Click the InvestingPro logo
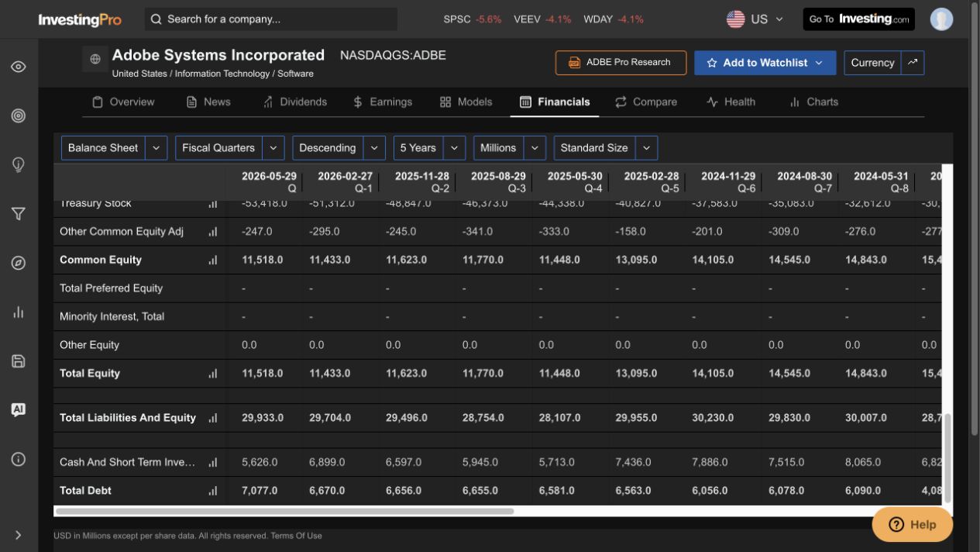 click(80, 19)
